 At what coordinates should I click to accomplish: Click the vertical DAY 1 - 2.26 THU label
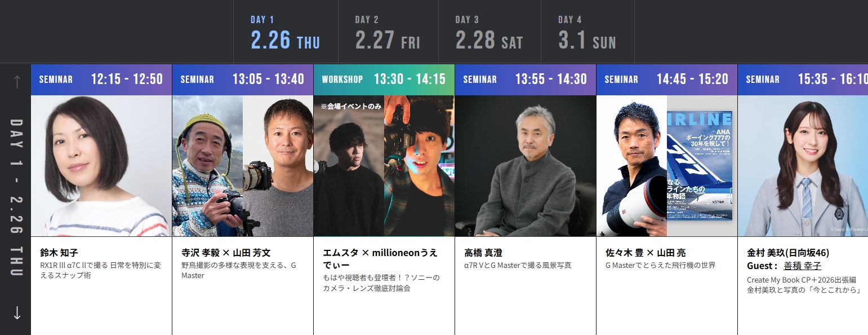pos(17,197)
